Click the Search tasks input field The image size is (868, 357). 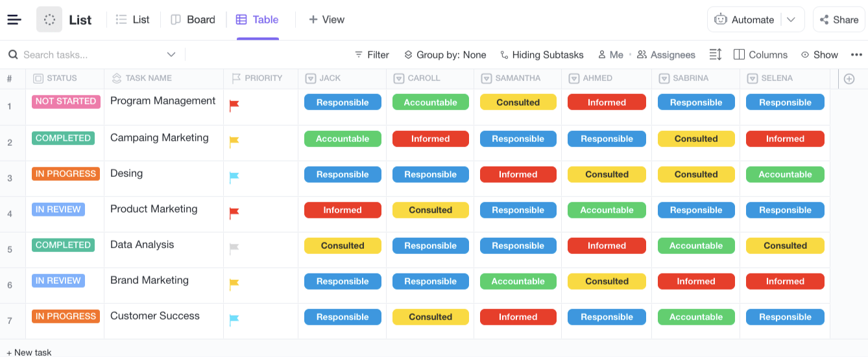(91, 55)
